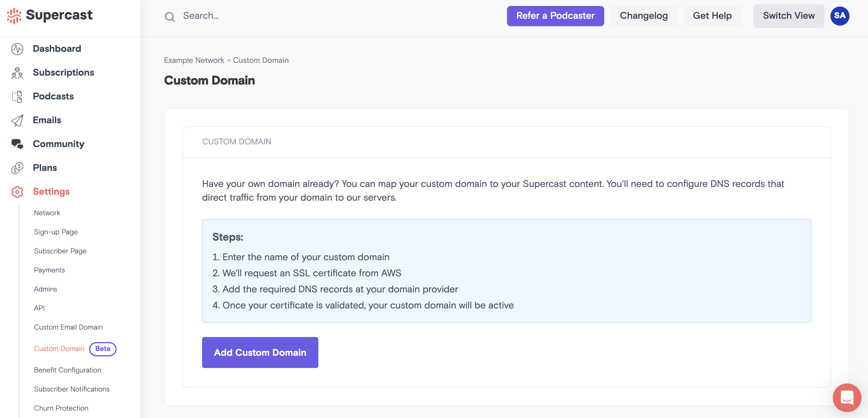Select Custom Domain in settings submenu

point(59,349)
